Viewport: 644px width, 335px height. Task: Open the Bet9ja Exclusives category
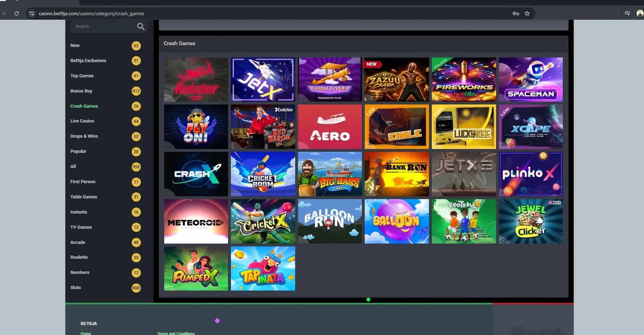click(x=88, y=60)
